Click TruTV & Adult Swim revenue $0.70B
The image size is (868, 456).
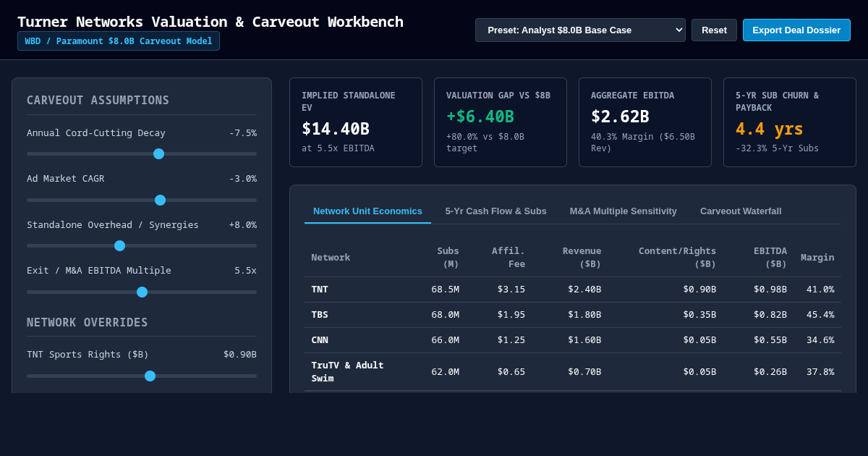tap(584, 371)
